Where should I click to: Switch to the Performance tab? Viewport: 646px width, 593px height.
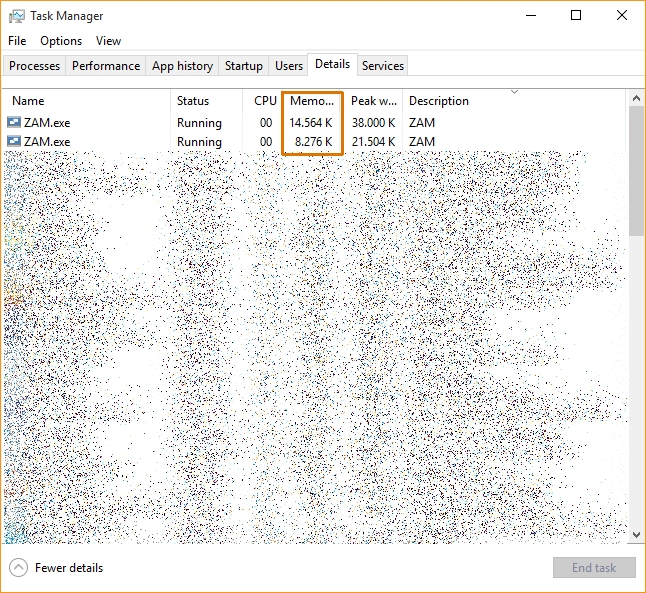coord(106,66)
